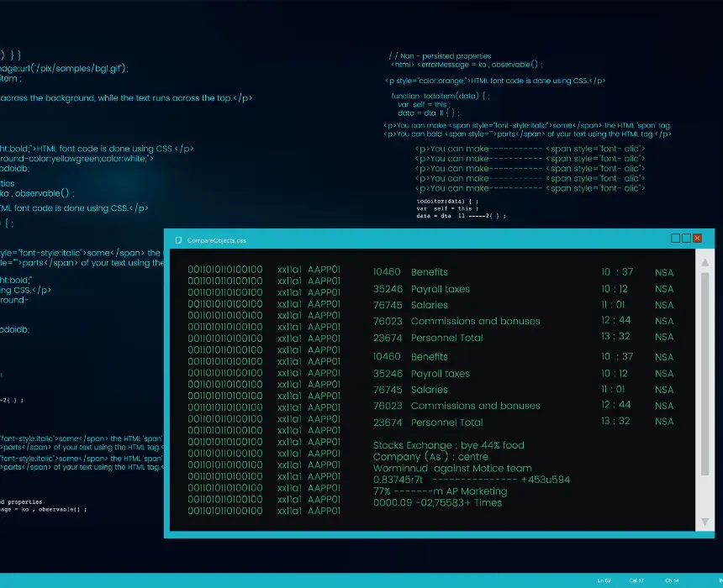Click the scrollbar up arrow
The width and height of the screenshot is (723, 588).
(705, 261)
